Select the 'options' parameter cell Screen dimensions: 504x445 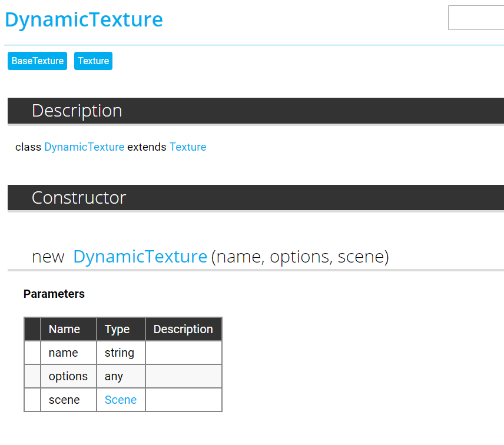[x=68, y=377]
